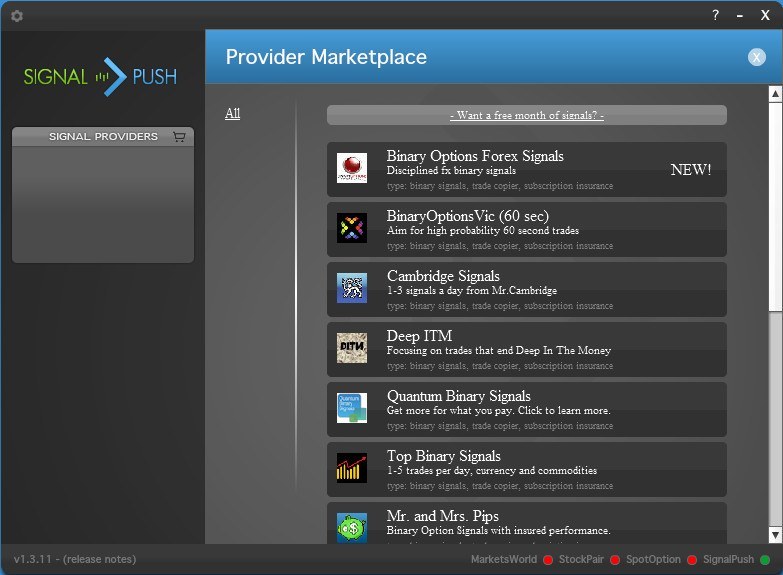Click the Cambridge Signals crest icon
783x575 pixels.
tap(352, 288)
